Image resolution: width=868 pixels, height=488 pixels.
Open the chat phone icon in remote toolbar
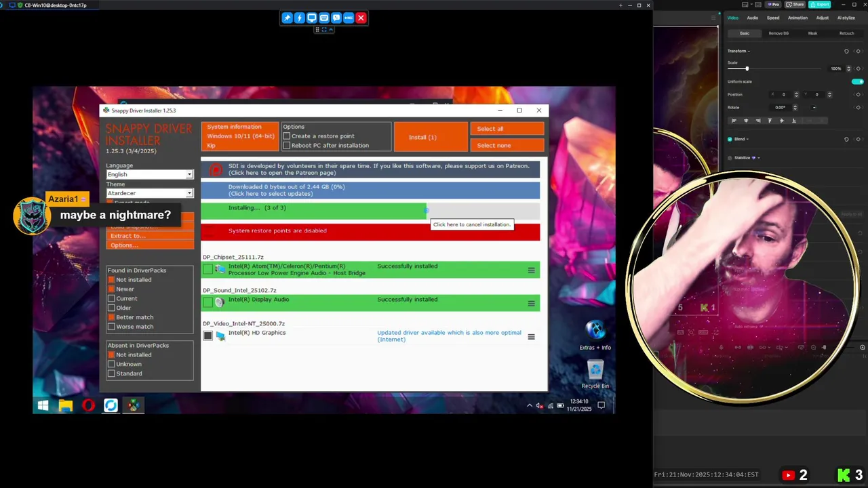point(336,18)
